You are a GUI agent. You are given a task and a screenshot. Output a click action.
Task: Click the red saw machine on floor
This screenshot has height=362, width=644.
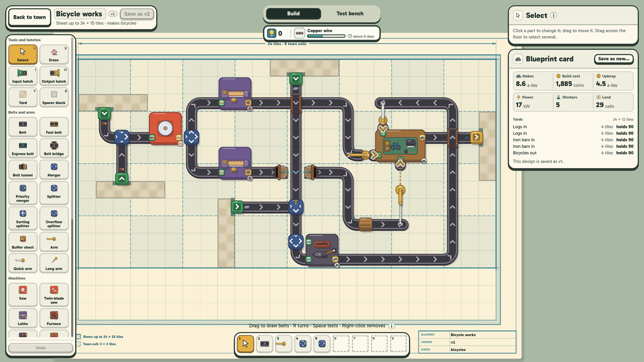(x=165, y=129)
